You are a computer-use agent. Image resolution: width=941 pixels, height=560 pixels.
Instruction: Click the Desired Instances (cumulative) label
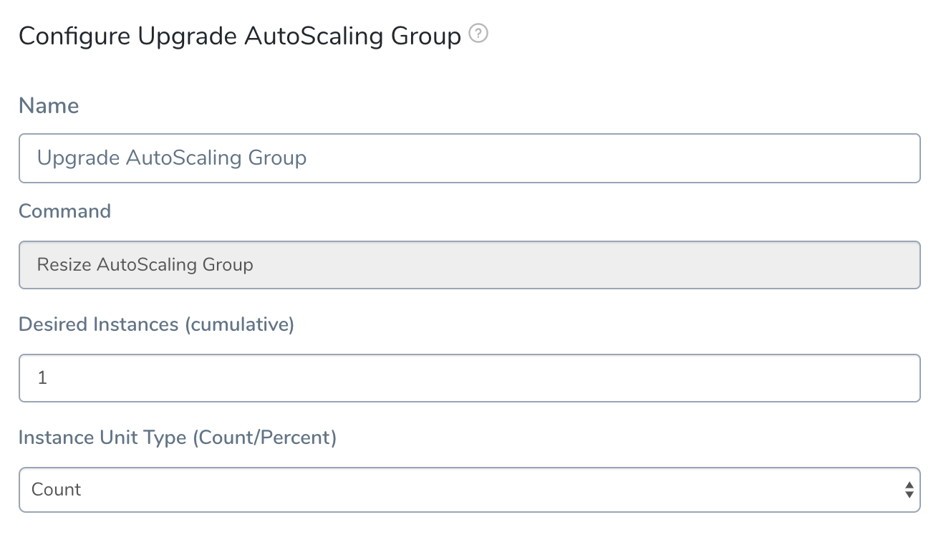156,324
